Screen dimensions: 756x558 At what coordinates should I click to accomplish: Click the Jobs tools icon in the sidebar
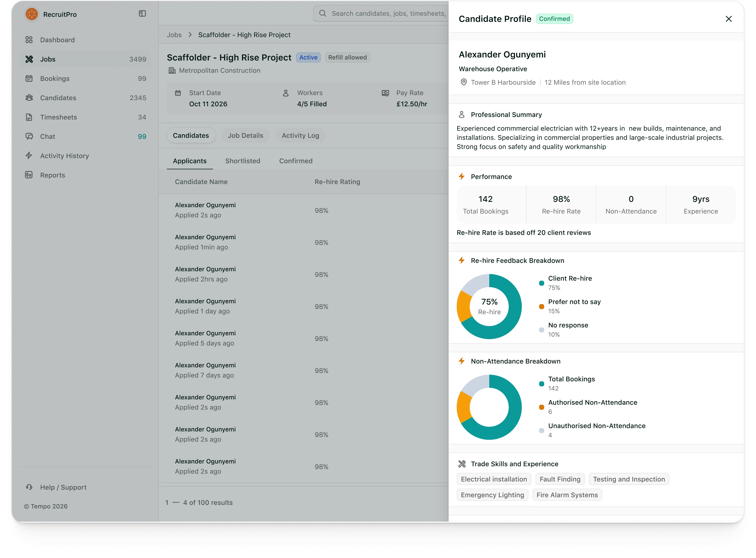29,59
